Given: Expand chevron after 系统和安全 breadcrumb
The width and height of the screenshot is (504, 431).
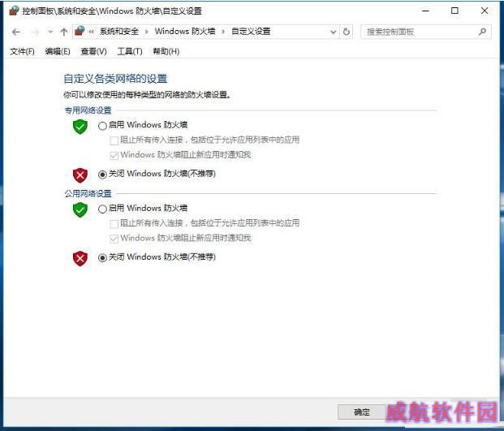Looking at the screenshot, I should pyautogui.click(x=147, y=32).
